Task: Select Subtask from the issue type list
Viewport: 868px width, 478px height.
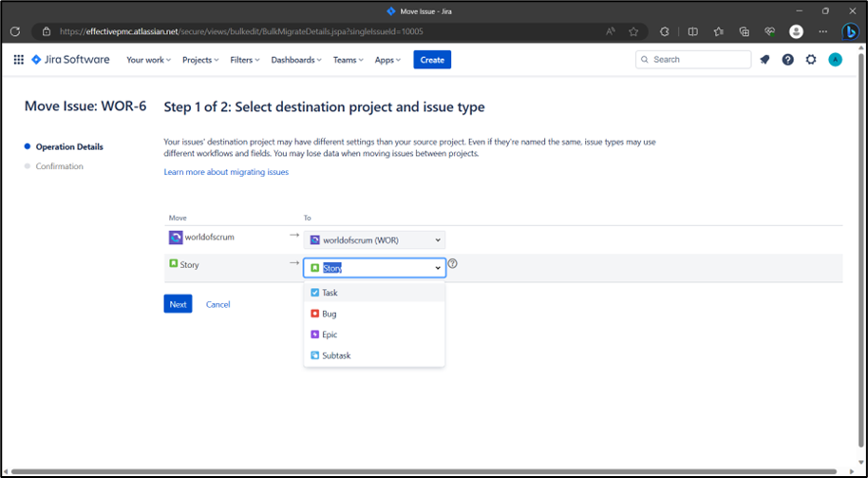Action: 374,355
